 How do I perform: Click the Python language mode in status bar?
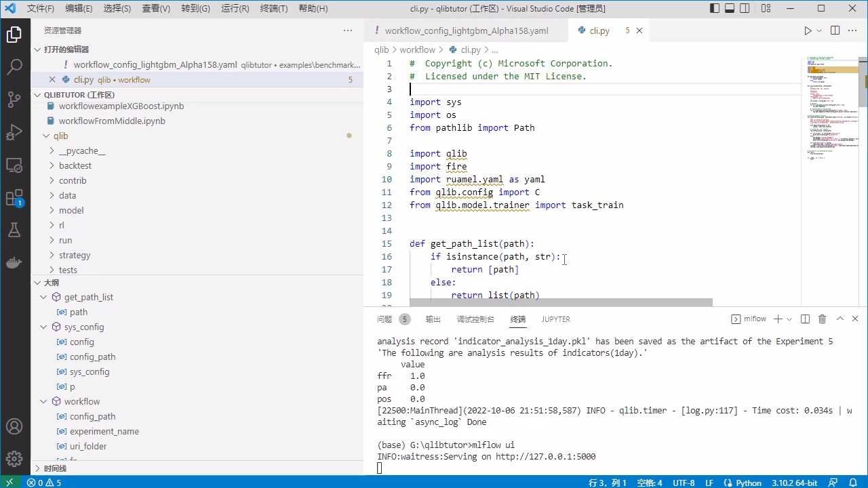point(748,483)
